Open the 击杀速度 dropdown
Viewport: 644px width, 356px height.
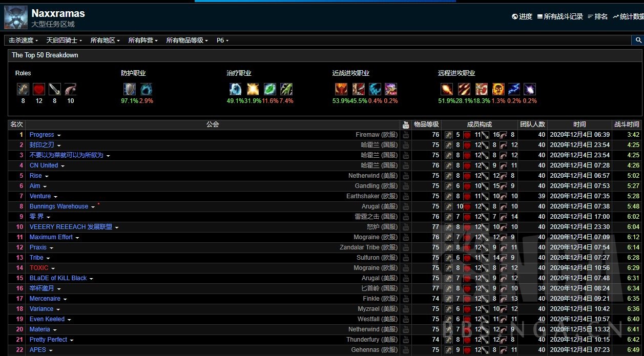point(23,40)
